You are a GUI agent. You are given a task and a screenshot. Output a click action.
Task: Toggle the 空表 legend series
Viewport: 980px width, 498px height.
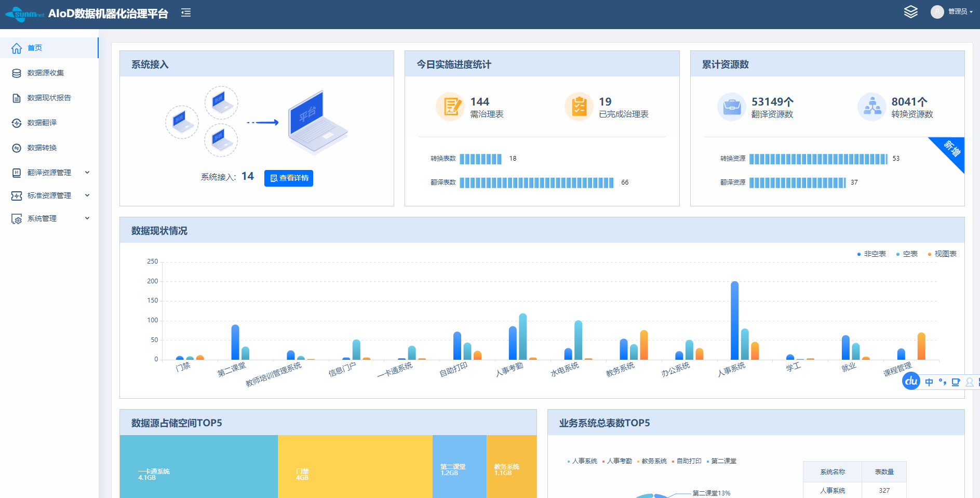[907, 254]
